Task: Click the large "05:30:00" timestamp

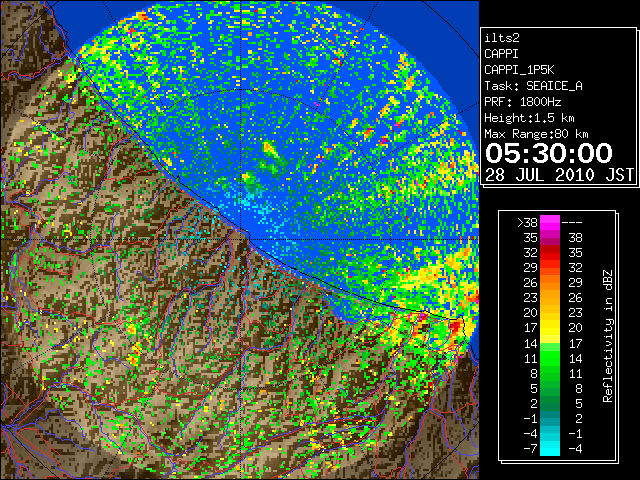Action: pyautogui.click(x=549, y=153)
